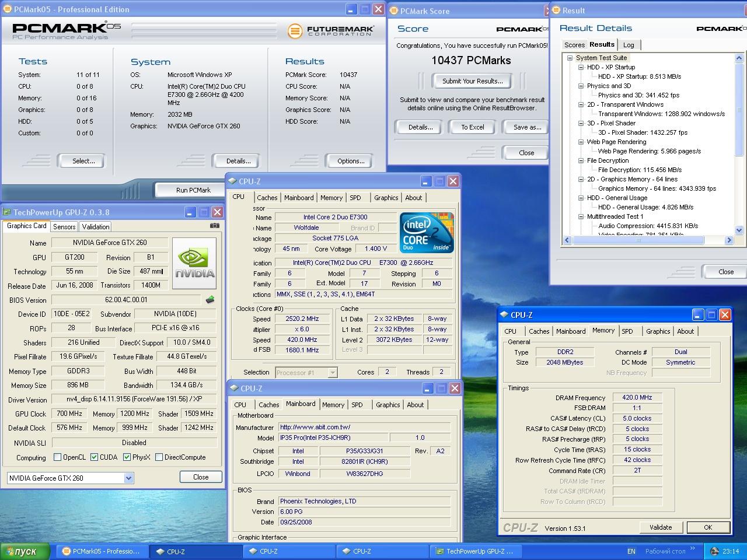747x560 pixels.
Task: Open SPD tab in CPU-Z Memory window
Action: pos(627,331)
